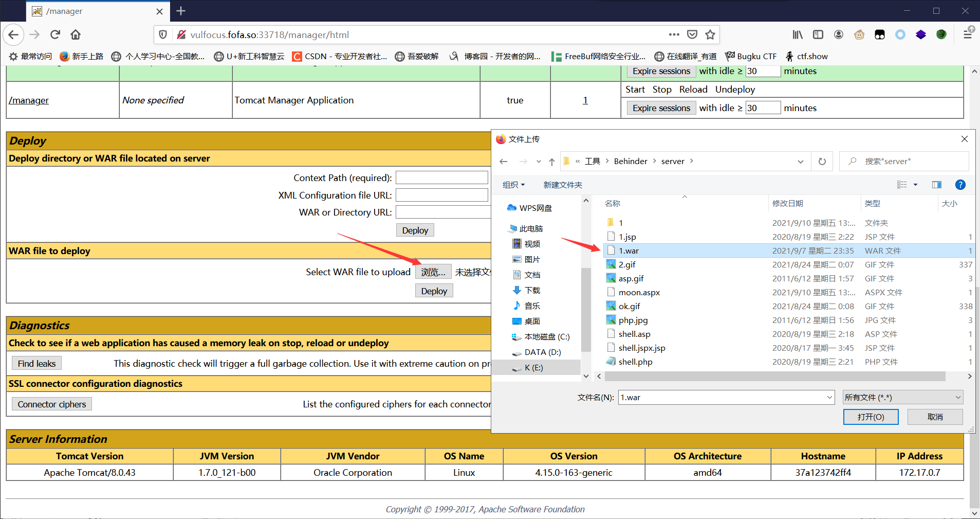
Task: Bookmark this page with the star icon
Action: coord(710,34)
